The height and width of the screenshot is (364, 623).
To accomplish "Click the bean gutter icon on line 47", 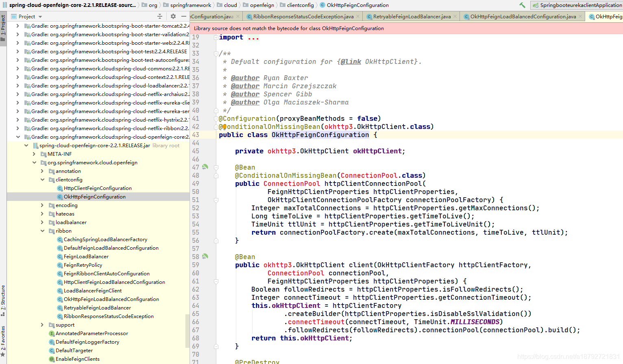I will pos(205,167).
